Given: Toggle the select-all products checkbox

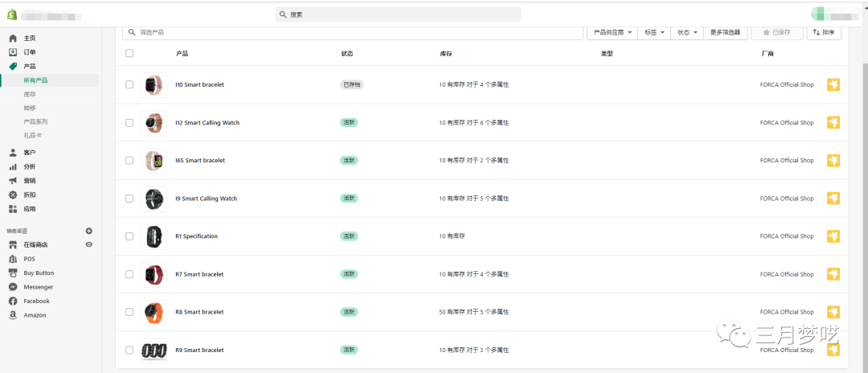Looking at the screenshot, I should pos(129,54).
